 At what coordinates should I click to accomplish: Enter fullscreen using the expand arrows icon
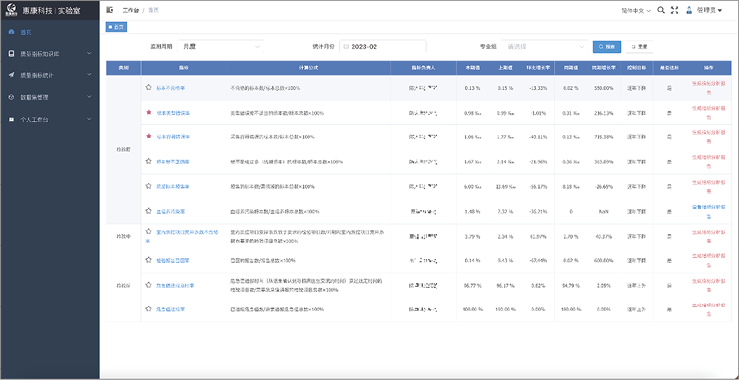click(674, 10)
